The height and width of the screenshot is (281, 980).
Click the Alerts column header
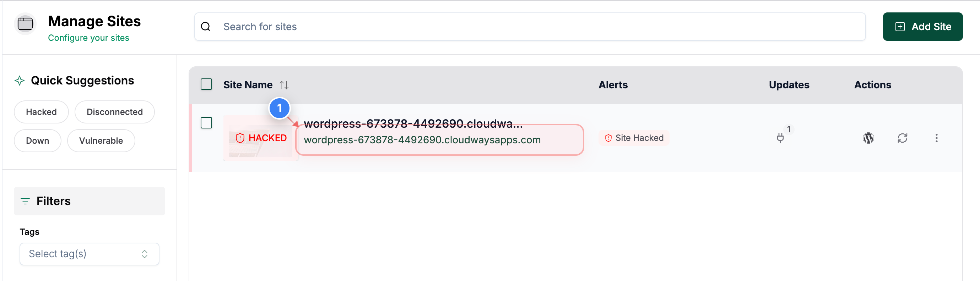click(x=613, y=85)
